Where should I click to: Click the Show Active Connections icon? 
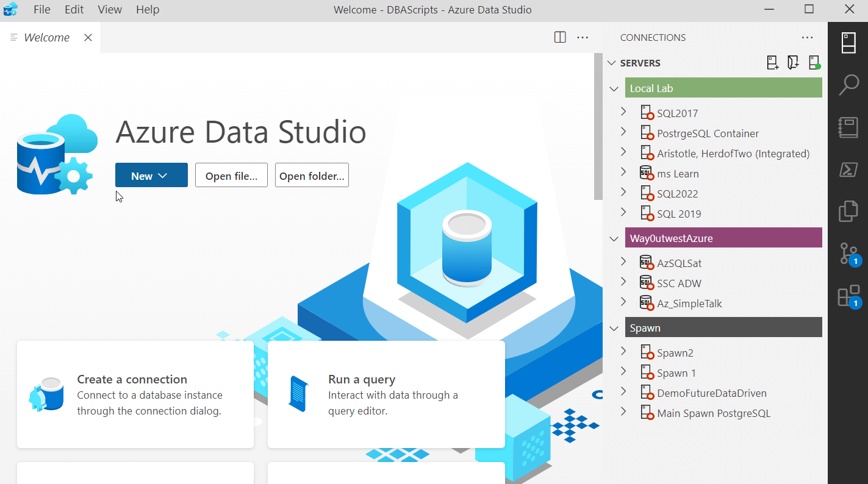click(x=814, y=63)
